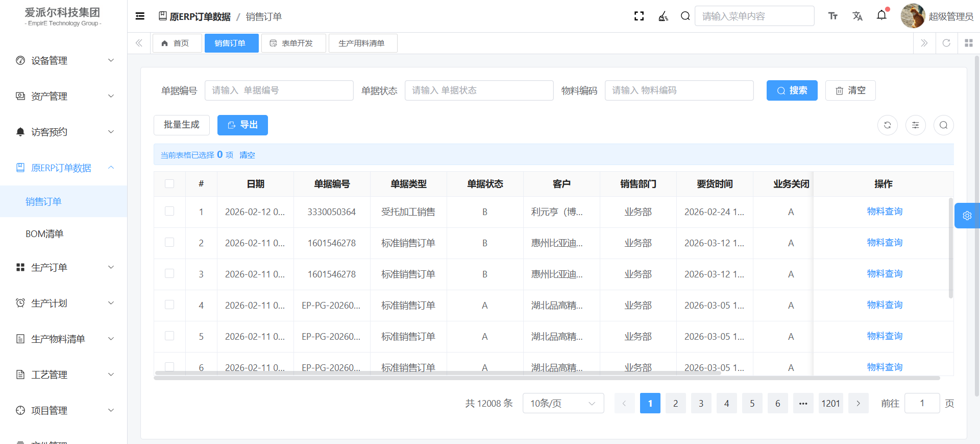Image resolution: width=980 pixels, height=444 pixels.
Task: Expand the 设备管理 sidebar menu
Action: pyautogui.click(x=64, y=61)
